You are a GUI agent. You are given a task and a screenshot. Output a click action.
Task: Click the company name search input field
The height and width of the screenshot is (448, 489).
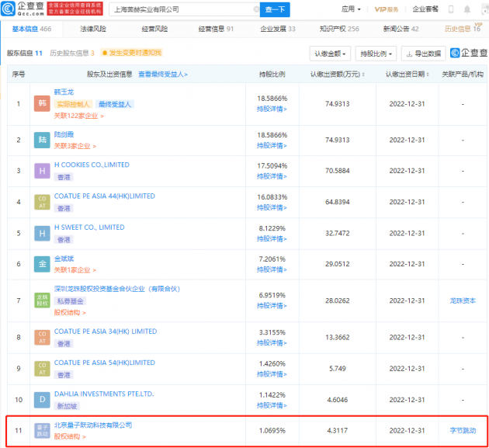click(184, 9)
